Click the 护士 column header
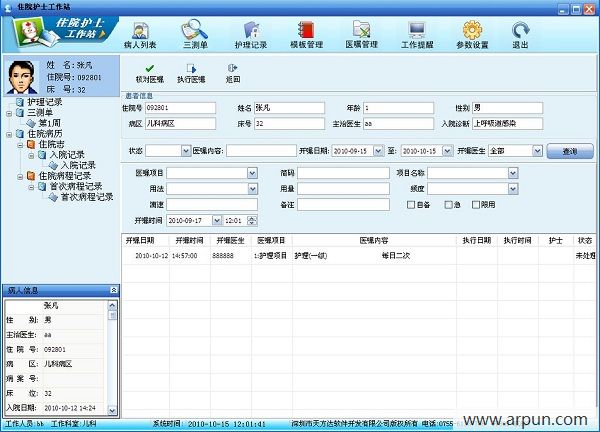This screenshot has height=432, width=600. tap(556, 240)
